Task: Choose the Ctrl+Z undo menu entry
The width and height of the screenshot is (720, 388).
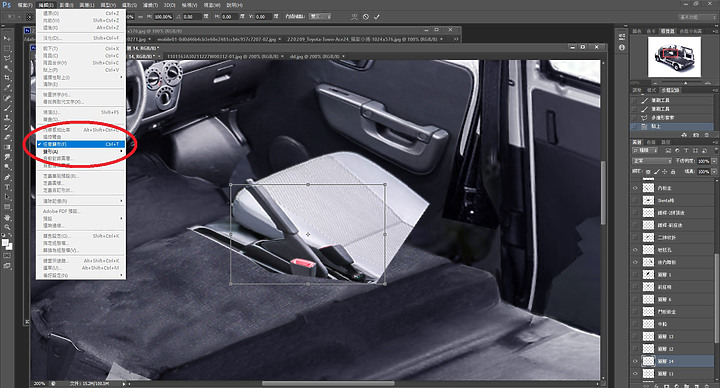Action: click(x=81, y=14)
